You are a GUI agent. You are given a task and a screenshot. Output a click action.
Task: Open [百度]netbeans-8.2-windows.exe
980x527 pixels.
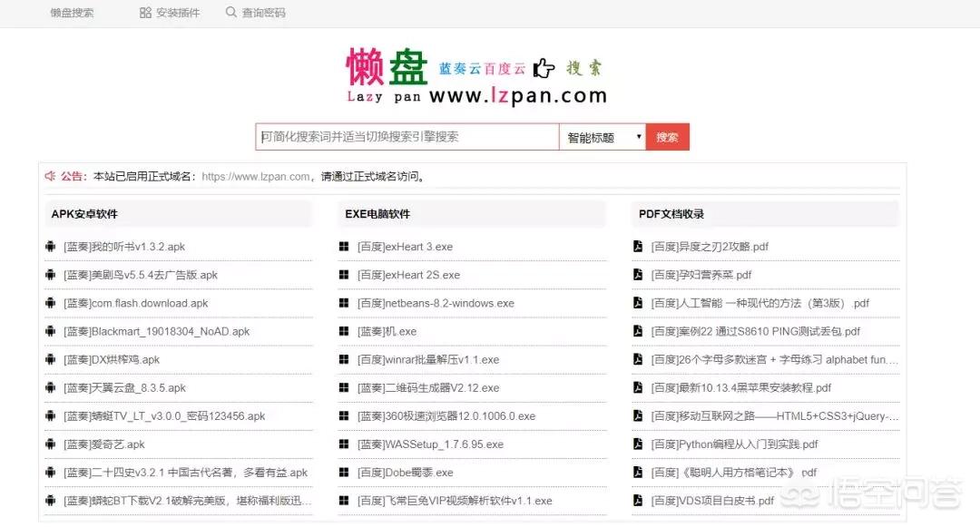pyautogui.click(x=436, y=303)
